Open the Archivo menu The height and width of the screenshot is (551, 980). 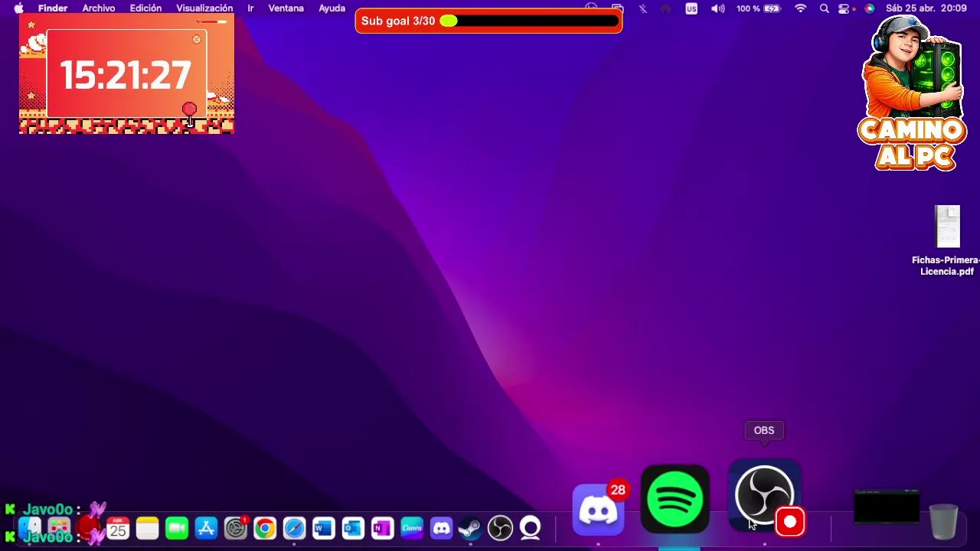99,8
